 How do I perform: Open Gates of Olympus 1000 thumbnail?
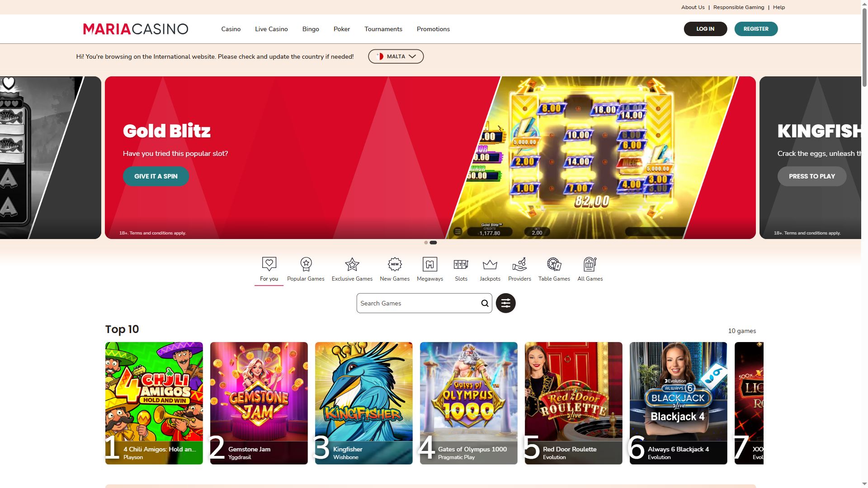(469, 403)
